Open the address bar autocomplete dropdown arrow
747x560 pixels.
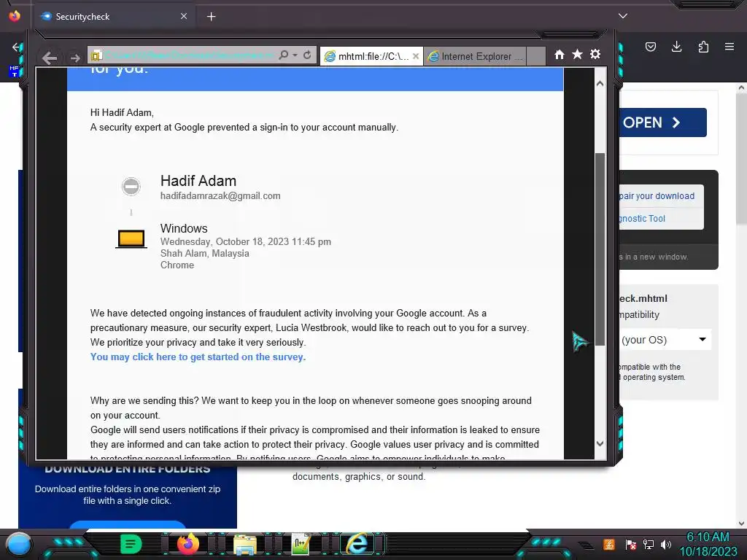(295, 55)
